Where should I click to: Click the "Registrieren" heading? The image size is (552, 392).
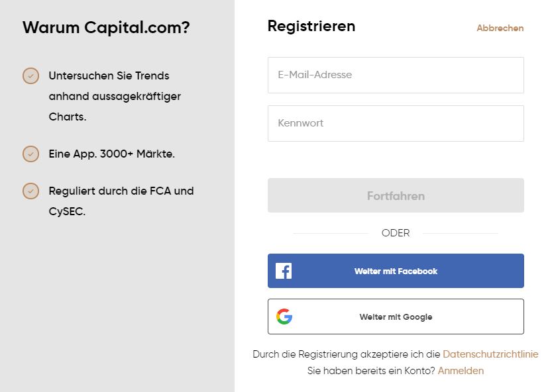(x=311, y=26)
